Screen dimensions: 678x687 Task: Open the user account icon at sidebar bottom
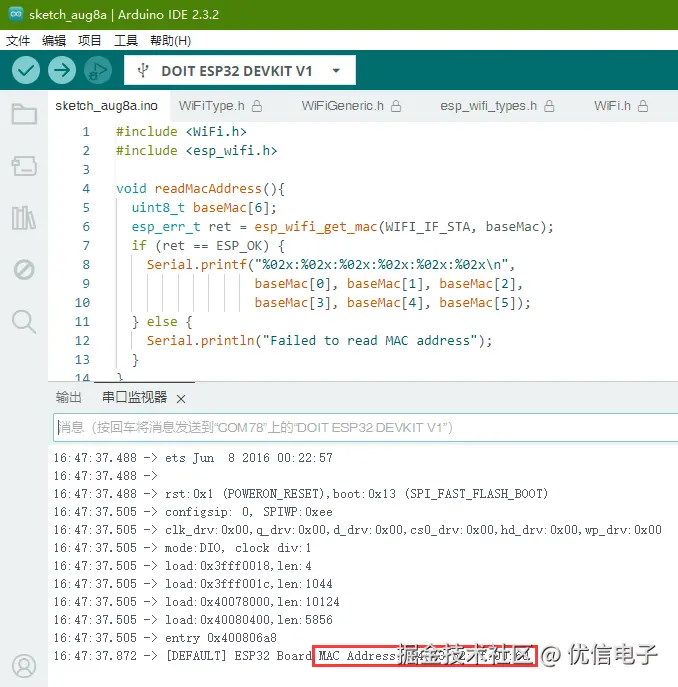24,666
